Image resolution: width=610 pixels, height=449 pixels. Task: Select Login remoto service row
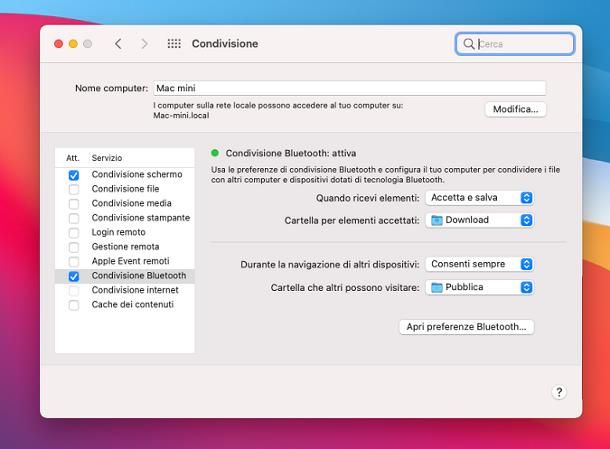(124, 232)
